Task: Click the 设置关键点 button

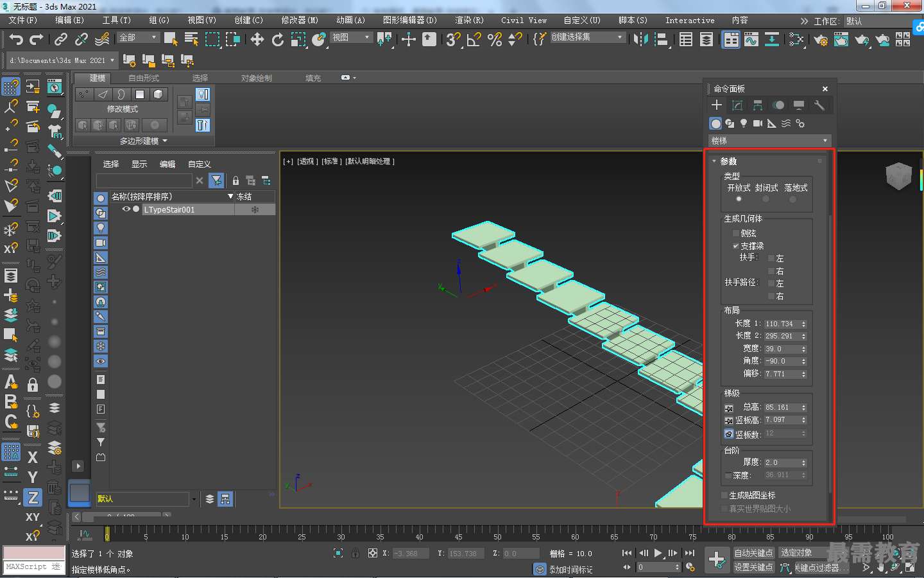Action: [x=754, y=567]
